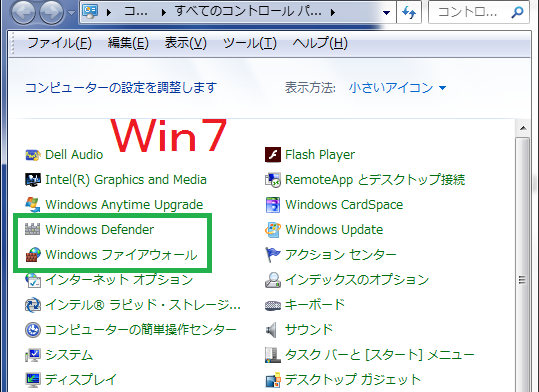
Task: Click the アクション センター flag icon
Action: [x=273, y=254]
